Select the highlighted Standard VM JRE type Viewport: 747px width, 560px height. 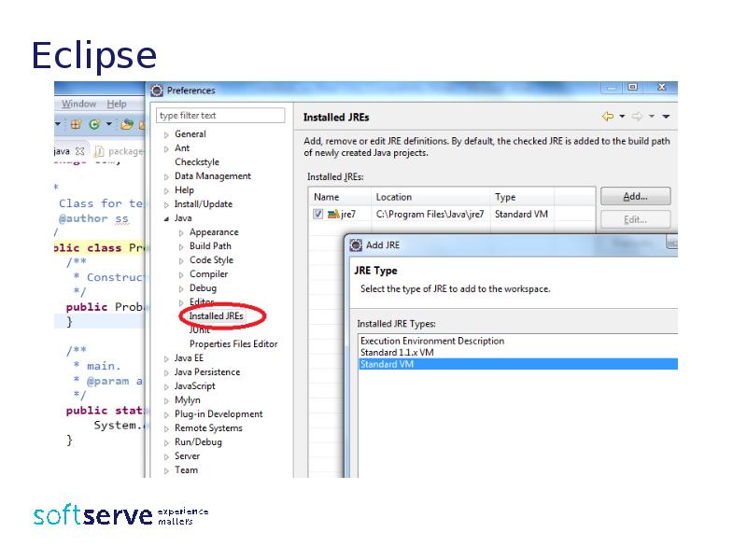click(x=518, y=364)
